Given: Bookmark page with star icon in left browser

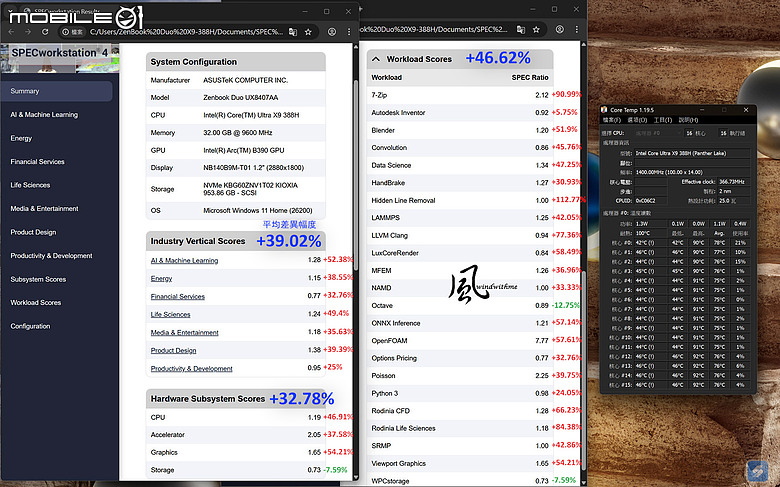Looking at the screenshot, I should click(x=308, y=32).
